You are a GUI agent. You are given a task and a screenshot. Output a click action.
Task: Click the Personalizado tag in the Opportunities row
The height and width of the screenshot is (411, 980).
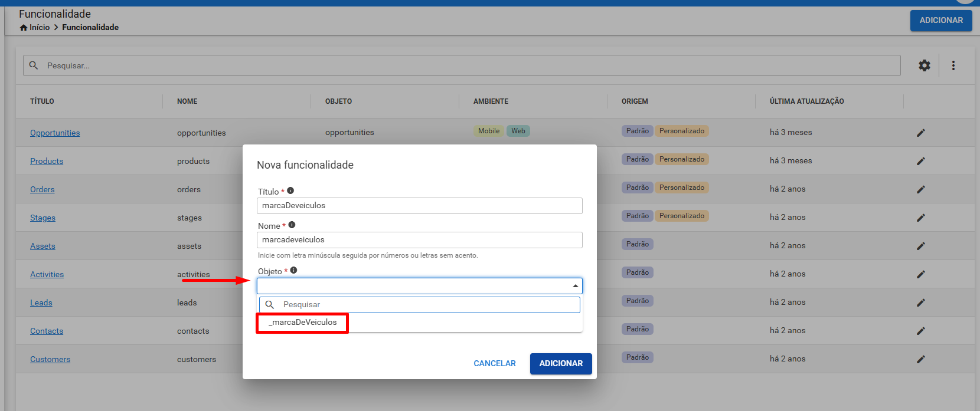[682, 131]
